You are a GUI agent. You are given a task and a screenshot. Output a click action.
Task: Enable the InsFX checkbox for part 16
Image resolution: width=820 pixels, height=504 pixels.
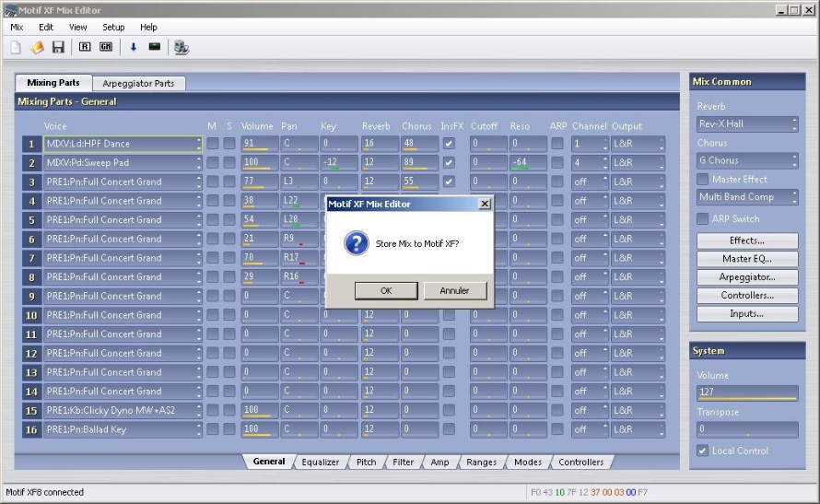point(449,429)
